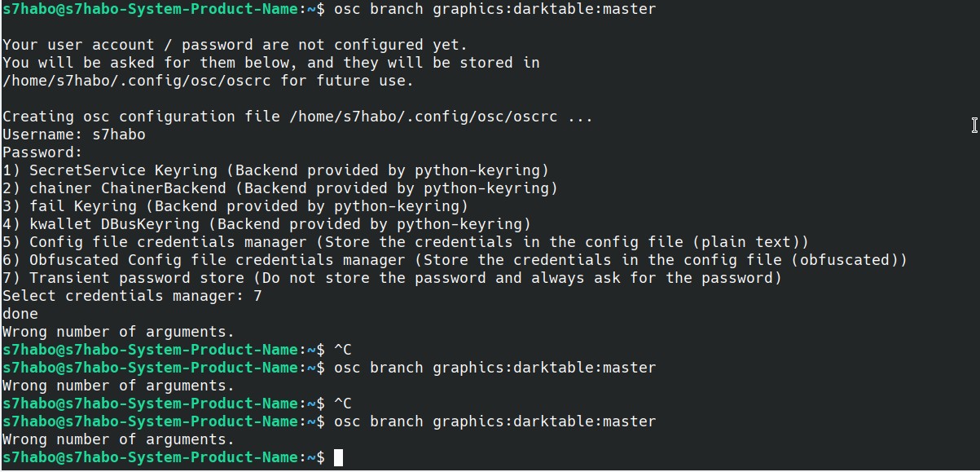Click the kwallet DBusKeyring option line

(x=266, y=224)
